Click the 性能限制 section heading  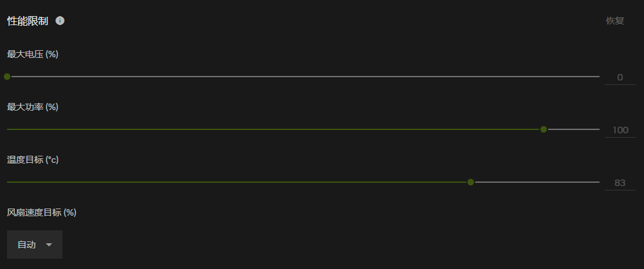tap(27, 21)
